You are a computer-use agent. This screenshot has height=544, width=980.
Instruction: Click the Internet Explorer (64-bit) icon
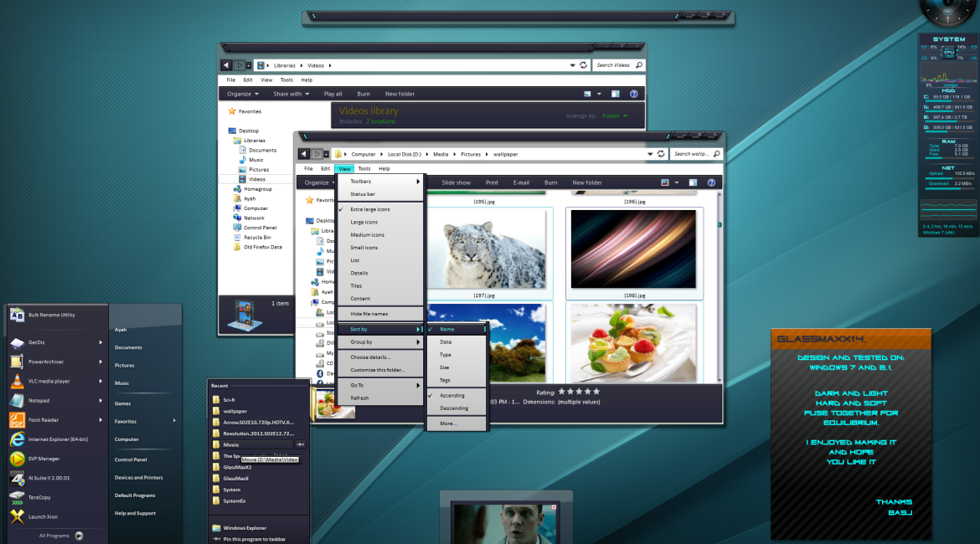17,439
